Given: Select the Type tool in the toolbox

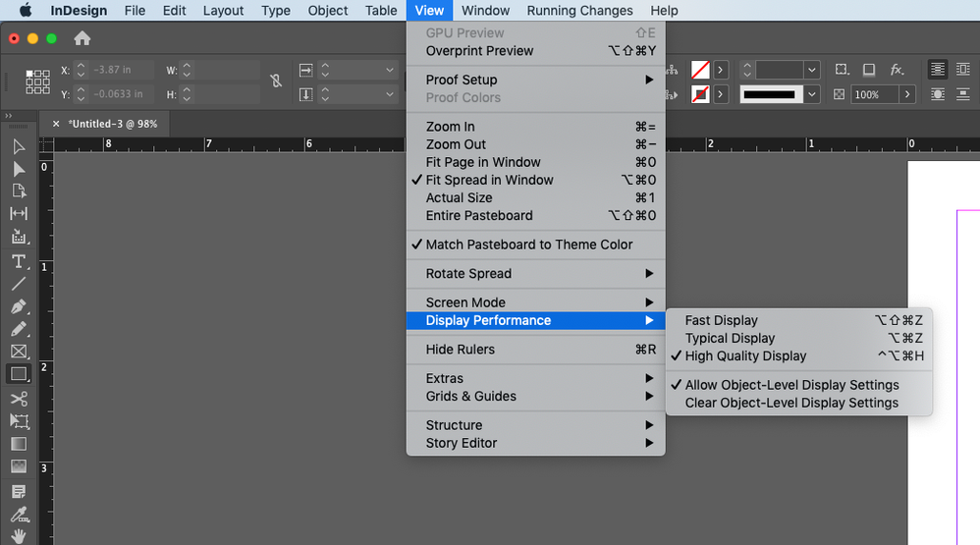Looking at the screenshot, I should tap(19, 261).
